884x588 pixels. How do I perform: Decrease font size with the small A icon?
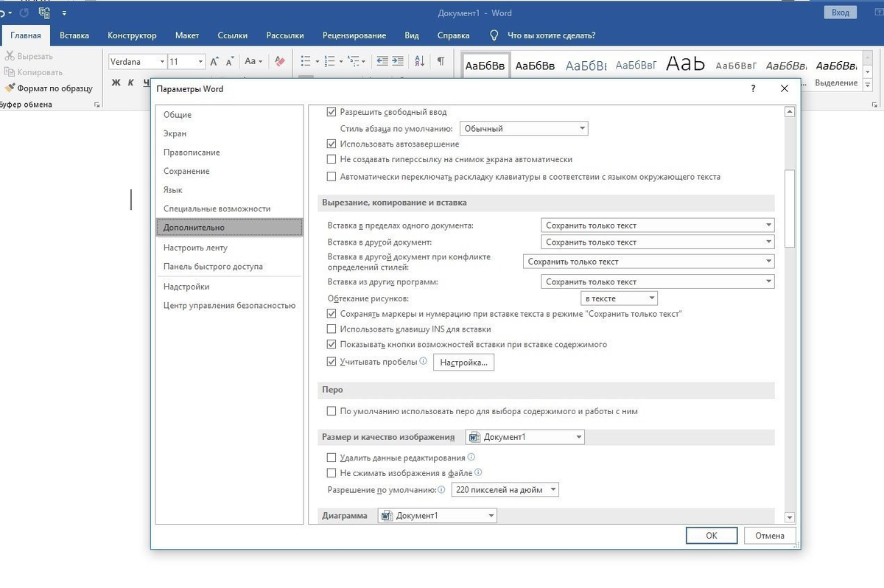coord(231,62)
